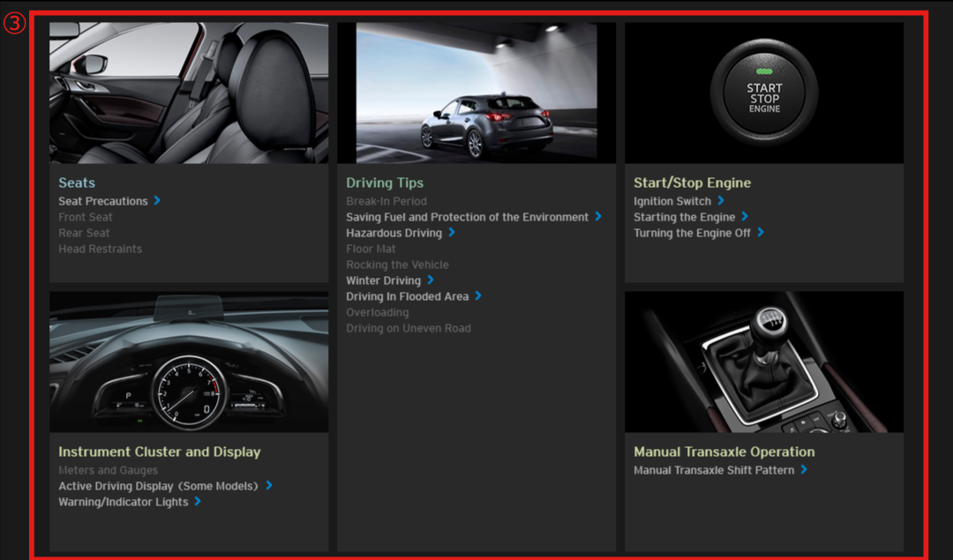The width and height of the screenshot is (953, 560).
Task: Click the arrow beside Starting the Engine
Action: 744,217
